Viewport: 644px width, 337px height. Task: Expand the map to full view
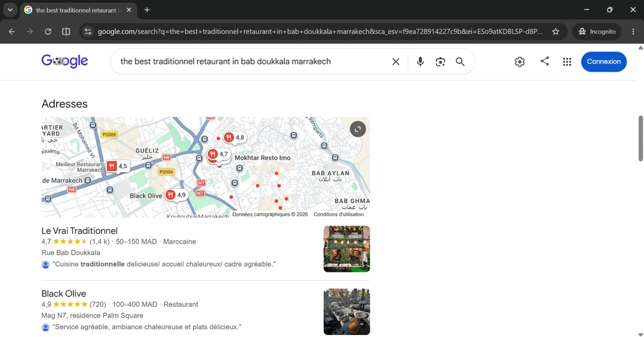point(357,129)
